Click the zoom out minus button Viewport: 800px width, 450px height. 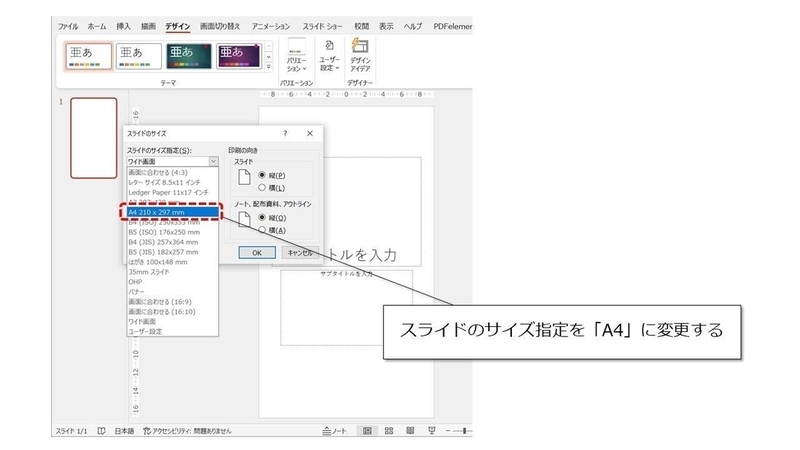coord(448,431)
